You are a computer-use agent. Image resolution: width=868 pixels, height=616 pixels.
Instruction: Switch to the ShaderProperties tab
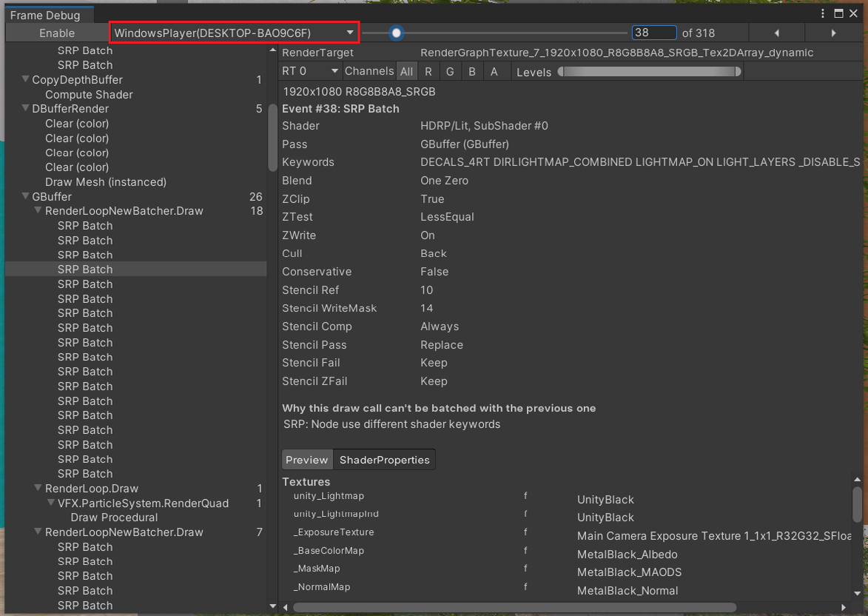pos(384,459)
